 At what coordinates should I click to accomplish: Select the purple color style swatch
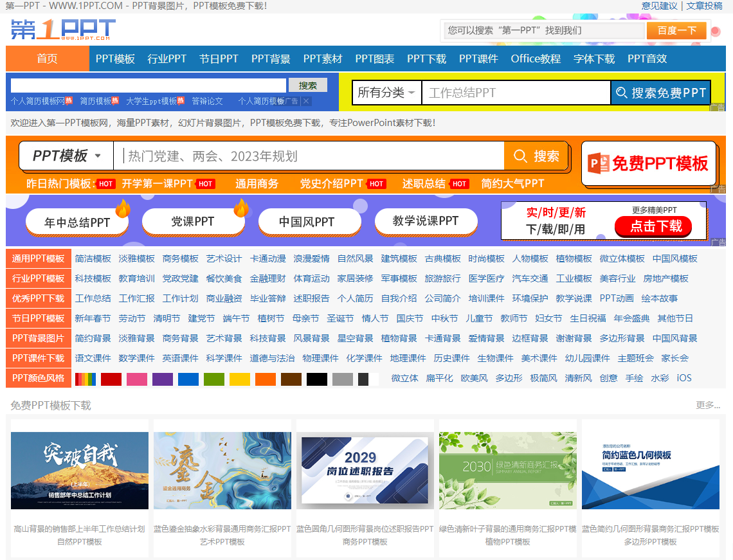click(163, 379)
